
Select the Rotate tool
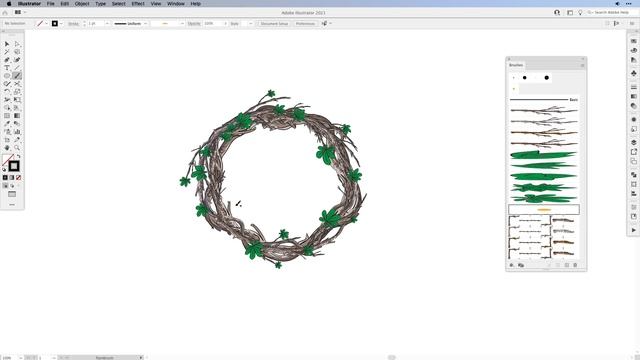[x=7, y=92]
